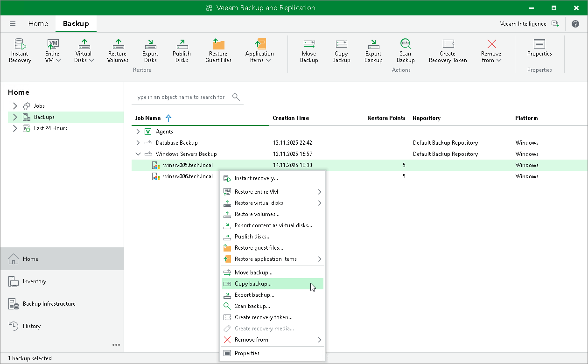Choose Export content as virtual disks
The height and width of the screenshot is (364, 588).
[273, 225]
